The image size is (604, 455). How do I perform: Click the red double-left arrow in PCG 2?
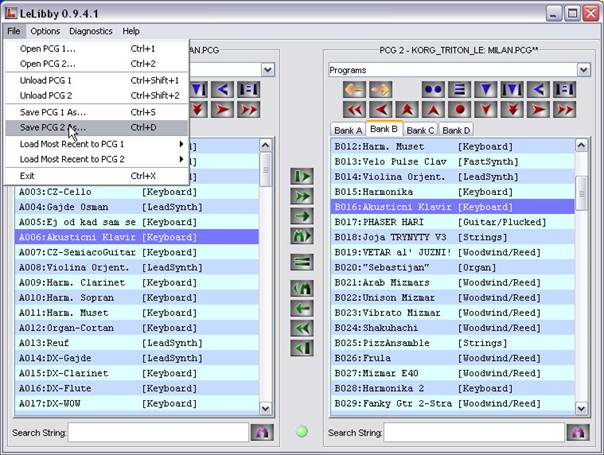click(354, 109)
